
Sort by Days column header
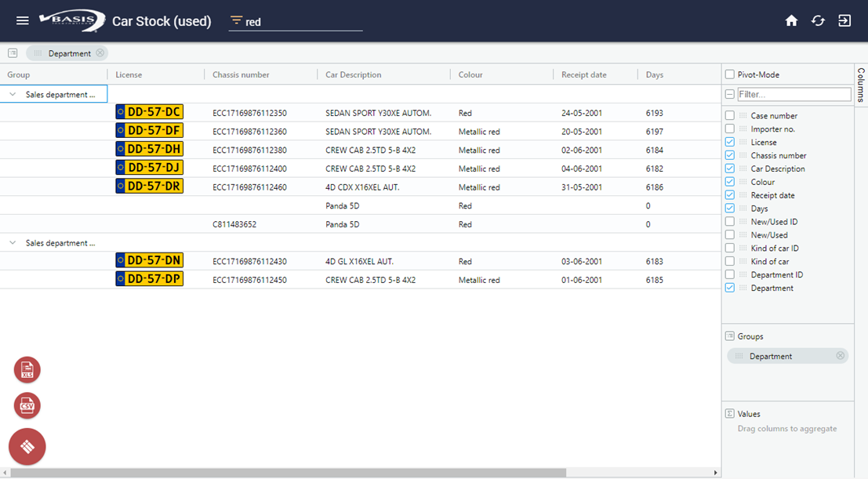(654, 74)
